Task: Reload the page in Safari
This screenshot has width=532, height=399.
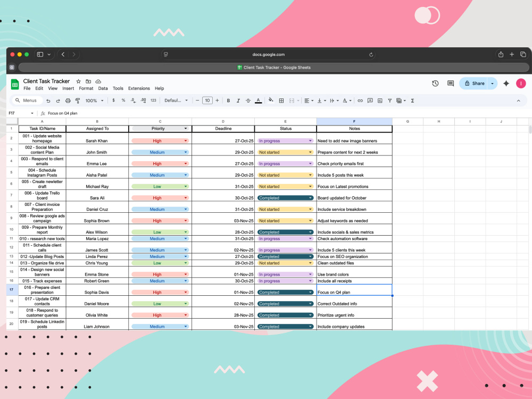Action: click(x=371, y=55)
